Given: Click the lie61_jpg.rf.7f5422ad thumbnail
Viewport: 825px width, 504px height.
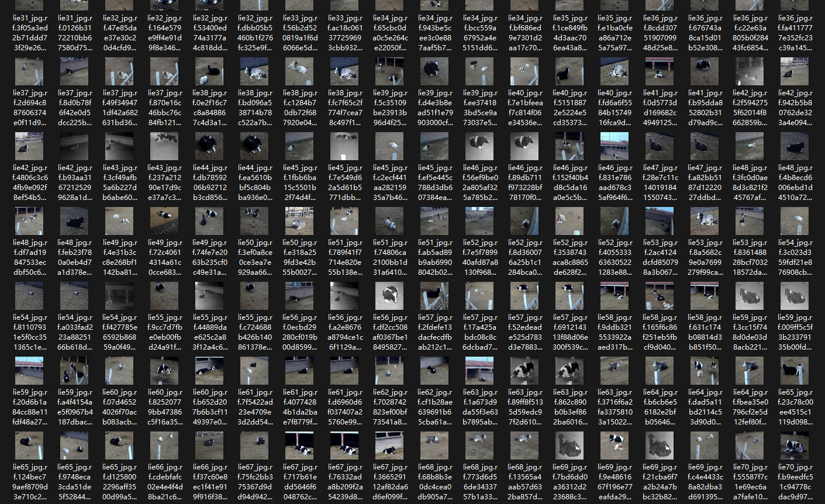Looking at the screenshot, I should pyautogui.click(x=254, y=371).
